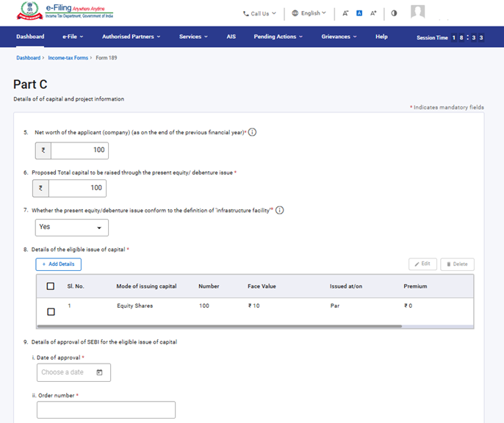
Task: Click info icon beside infrastructure facility question
Action: pos(279,210)
